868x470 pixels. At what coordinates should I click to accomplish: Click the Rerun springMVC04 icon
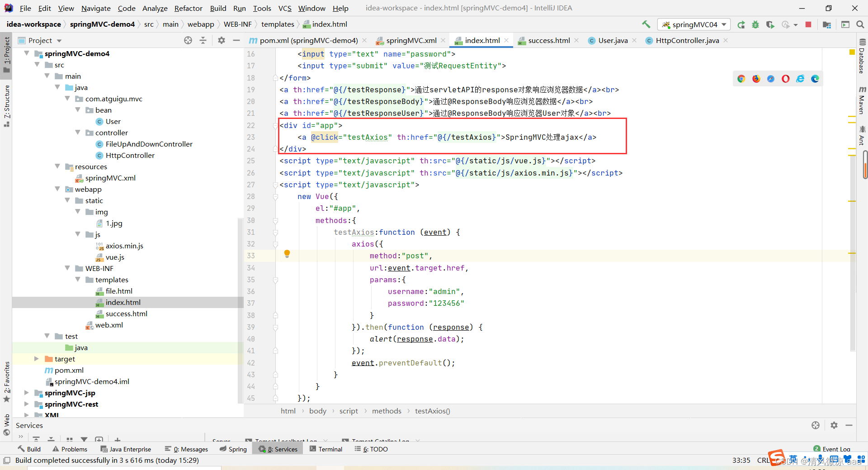(741, 24)
